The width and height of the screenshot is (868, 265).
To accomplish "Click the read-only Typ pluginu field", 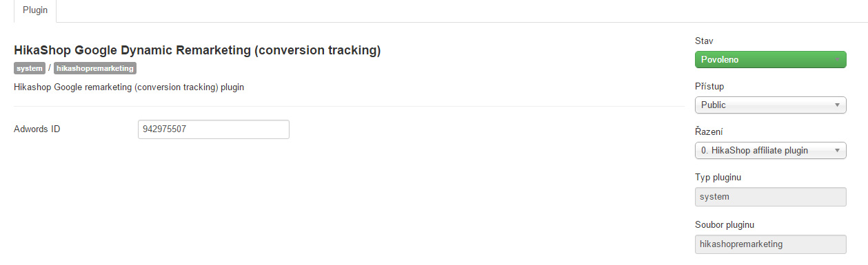I will coord(770,197).
